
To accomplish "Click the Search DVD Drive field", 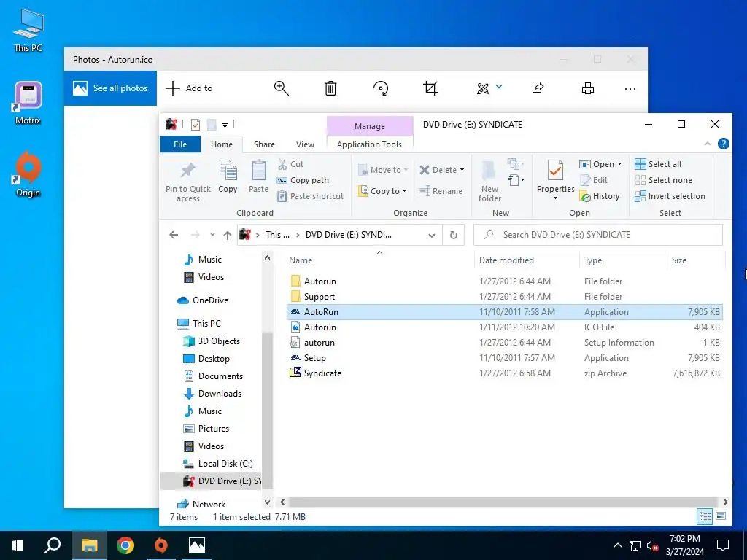I will (x=598, y=235).
